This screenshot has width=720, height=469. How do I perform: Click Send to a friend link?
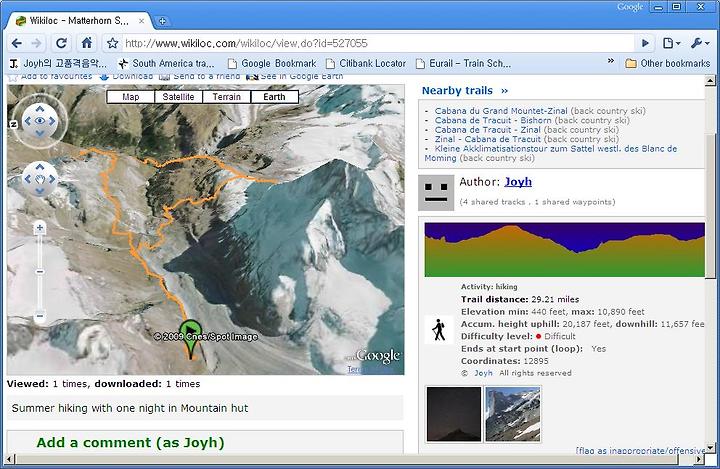click(x=199, y=76)
